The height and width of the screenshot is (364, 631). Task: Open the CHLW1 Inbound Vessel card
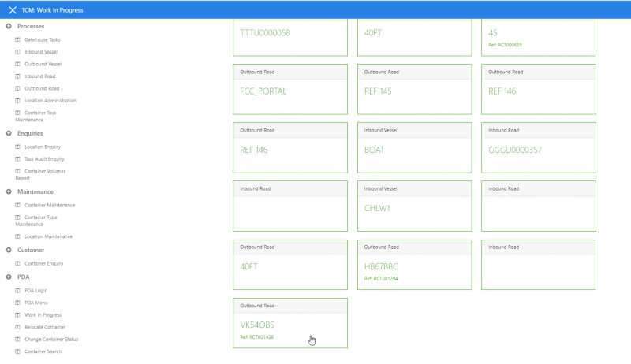[x=414, y=206]
